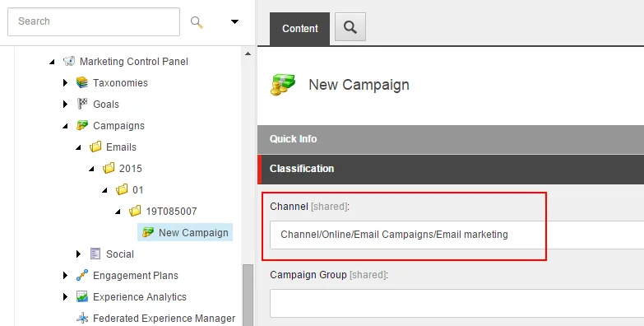Select the Social tree item

tap(120, 254)
